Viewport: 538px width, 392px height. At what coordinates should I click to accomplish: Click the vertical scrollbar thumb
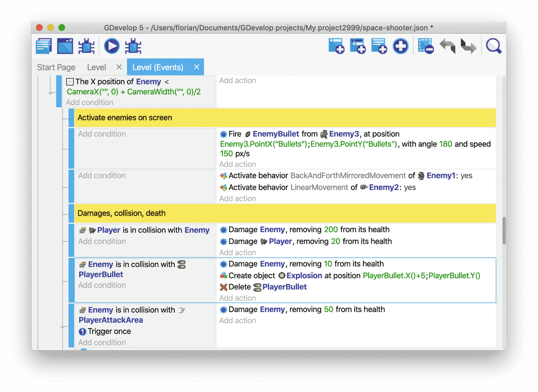pyautogui.click(x=504, y=231)
